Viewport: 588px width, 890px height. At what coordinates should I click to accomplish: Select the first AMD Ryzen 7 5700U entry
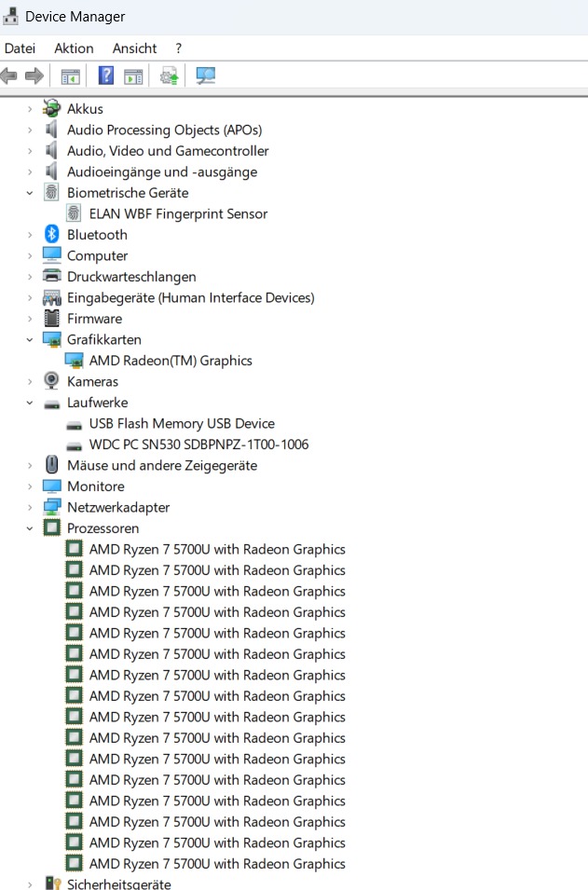tap(217, 550)
